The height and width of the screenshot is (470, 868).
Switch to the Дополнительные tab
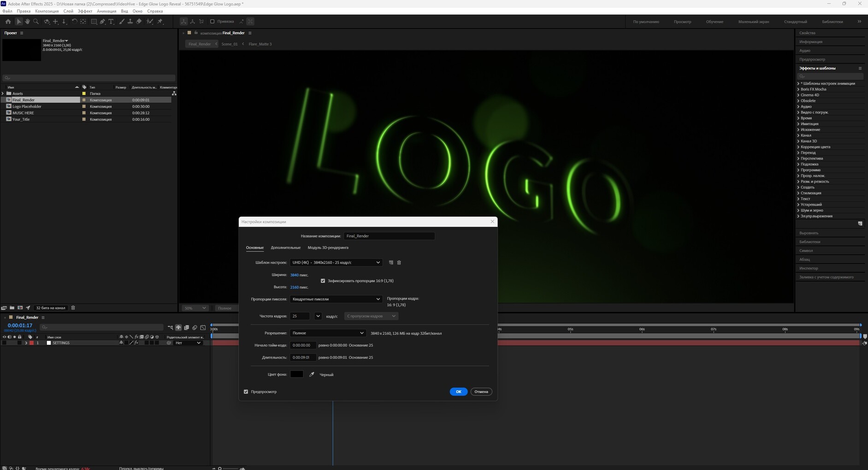[285, 248]
